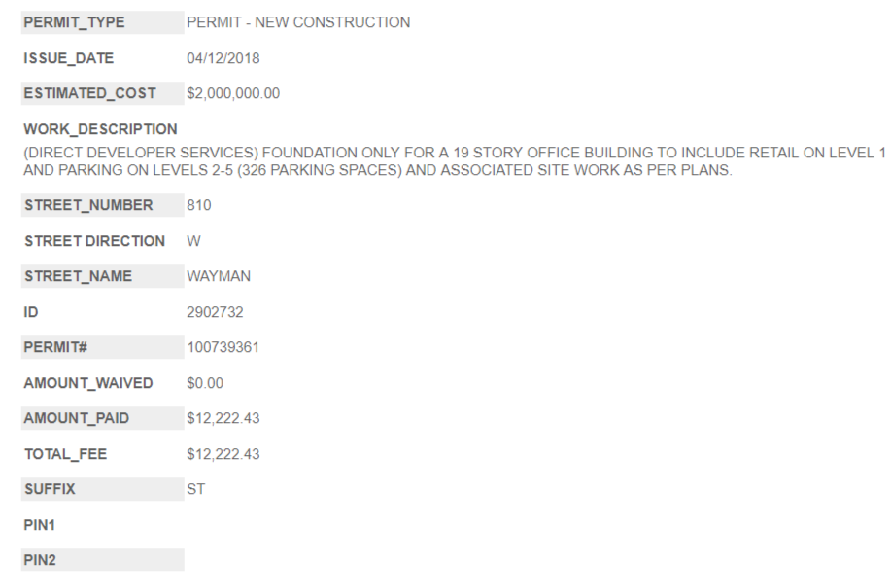Click the TOTAL_FEE label
This screenshot has height=588, width=891.
(65, 454)
